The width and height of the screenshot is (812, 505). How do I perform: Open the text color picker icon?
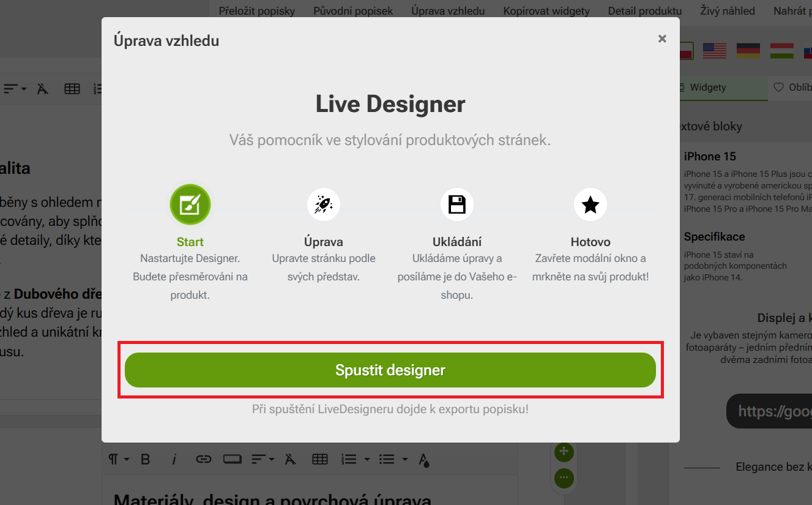[x=424, y=459]
